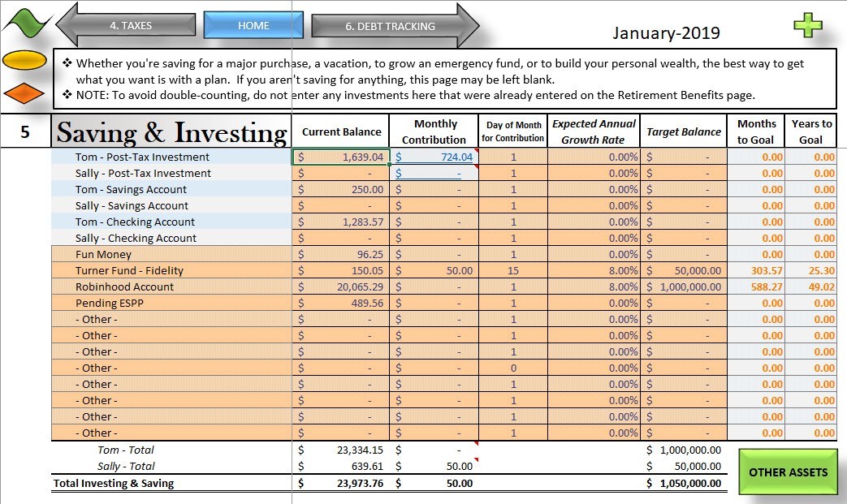
Task: Select Turner Fund target balance 50,000.00
Action: [x=683, y=270]
